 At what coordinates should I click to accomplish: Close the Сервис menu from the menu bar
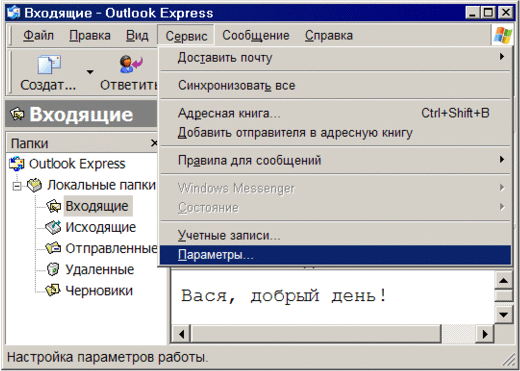tap(186, 36)
